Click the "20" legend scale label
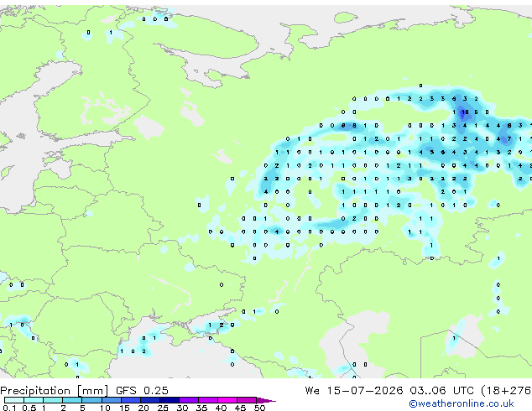The image size is (532, 411). 143,408
